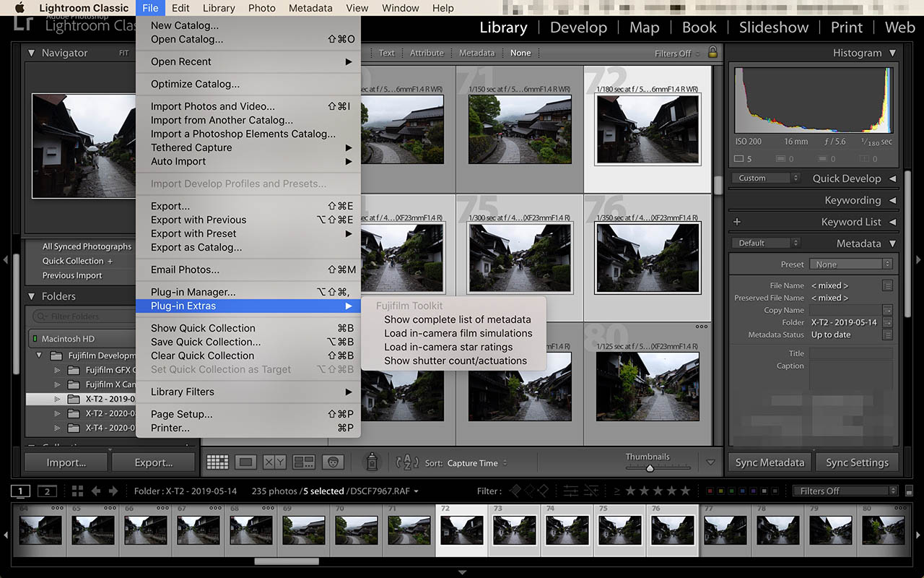The height and width of the screenshot is (578, 924).
Task: Open Survey view icon
Action: [x=303, y=462]
